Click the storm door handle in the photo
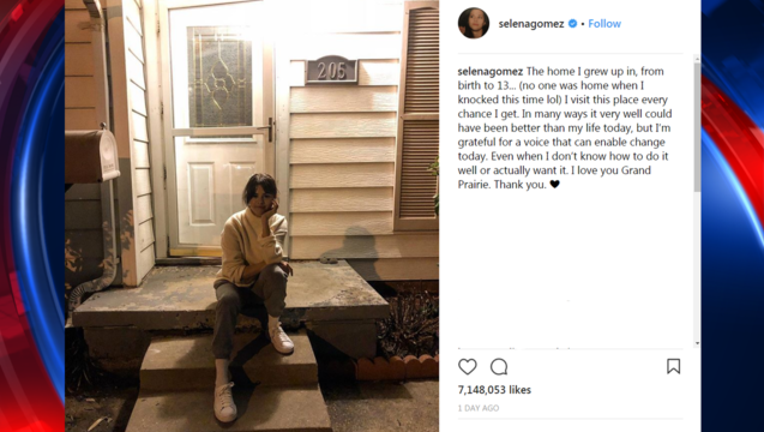764x432 pixels. point(268,130)
